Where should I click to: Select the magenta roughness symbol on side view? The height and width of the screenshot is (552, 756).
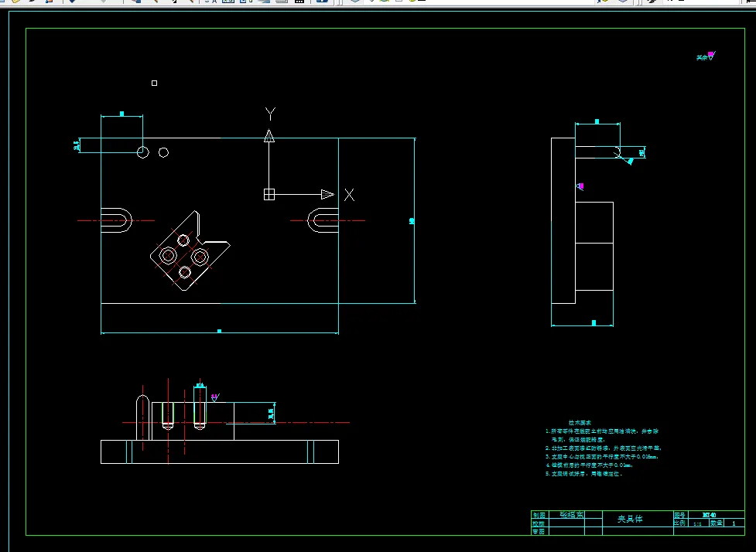pos(580,186)
